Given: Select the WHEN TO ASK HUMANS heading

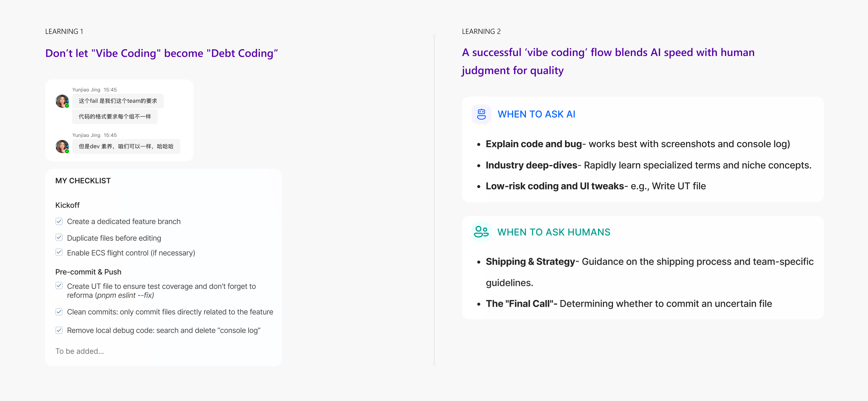Looking at the screenshot, I should pos(554,232).
